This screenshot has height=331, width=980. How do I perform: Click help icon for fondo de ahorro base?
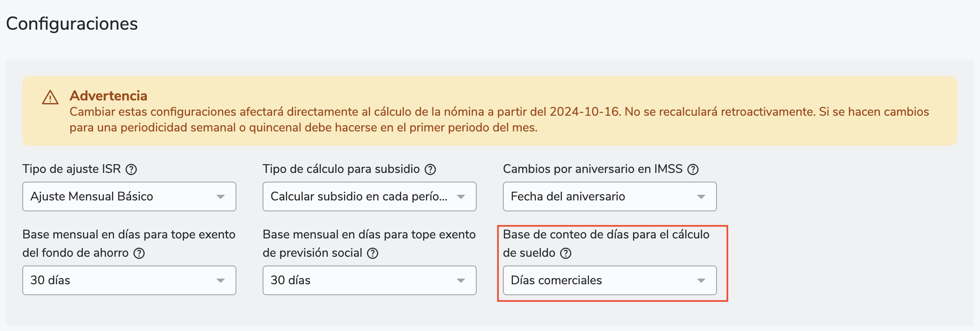(139, 253)
